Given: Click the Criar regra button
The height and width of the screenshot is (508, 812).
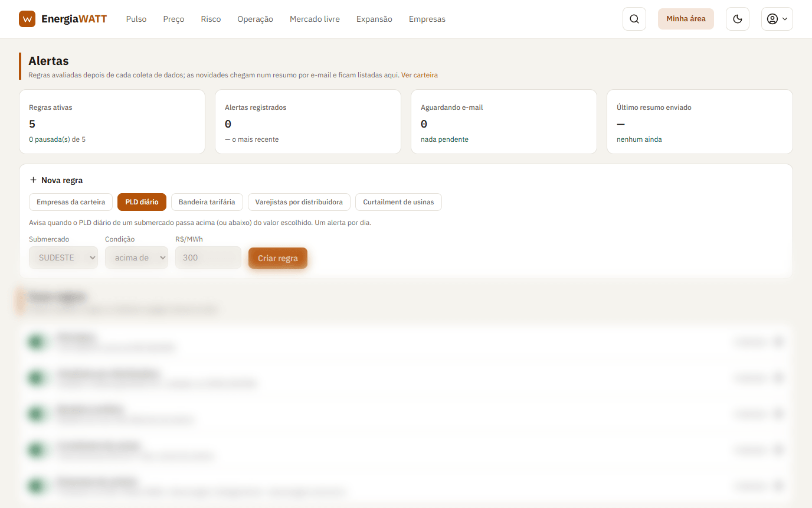Looking at the screenshot, I should pyautogui.click(x=278, y=258).
